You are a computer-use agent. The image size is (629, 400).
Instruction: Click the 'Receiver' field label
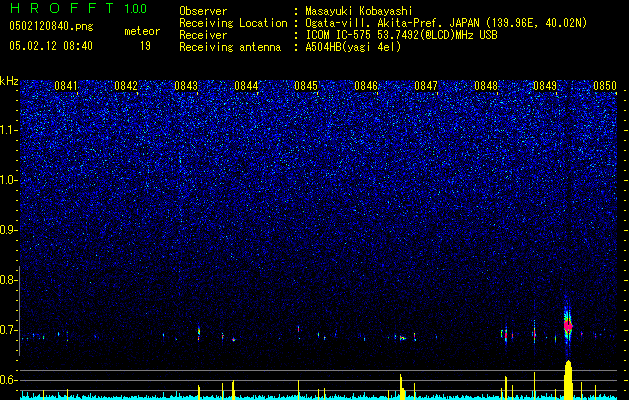click(203, 35)
